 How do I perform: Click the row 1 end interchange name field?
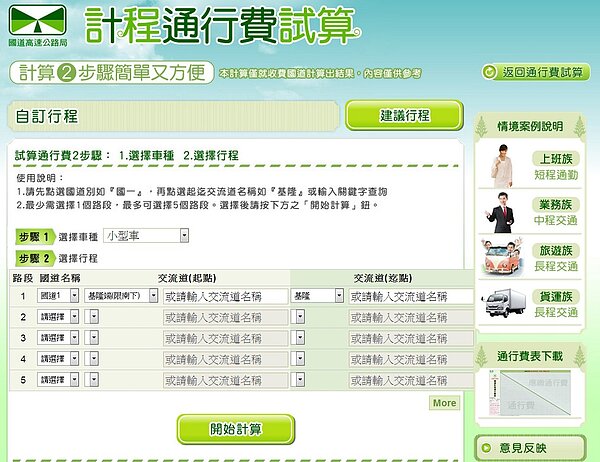pyautogui.click(x=410, y=296)
